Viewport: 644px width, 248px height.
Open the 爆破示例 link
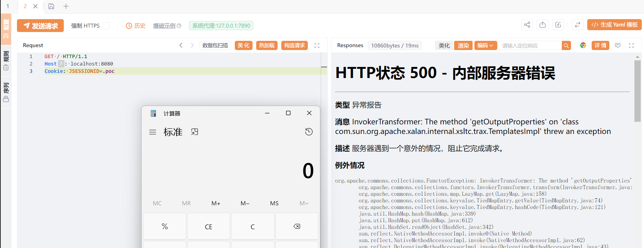(164, 26)
